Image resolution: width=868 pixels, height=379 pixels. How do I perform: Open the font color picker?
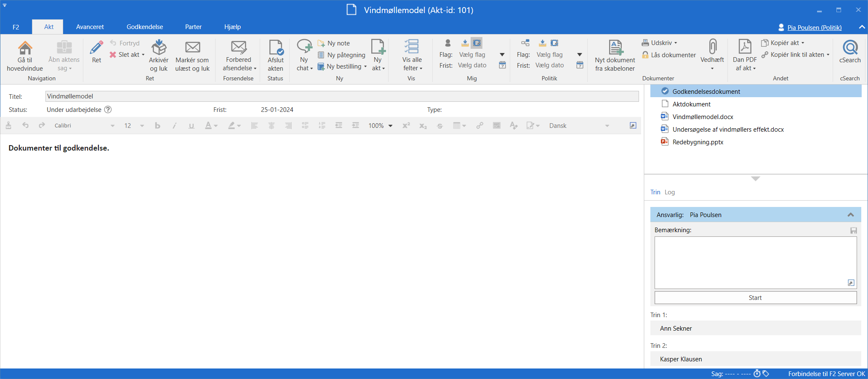tap(211, 126)
